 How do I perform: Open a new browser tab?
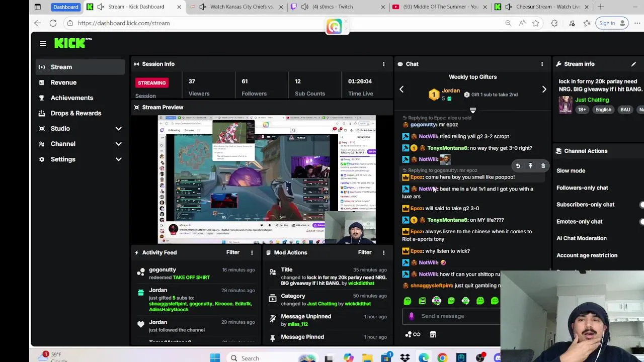point(600,7)
